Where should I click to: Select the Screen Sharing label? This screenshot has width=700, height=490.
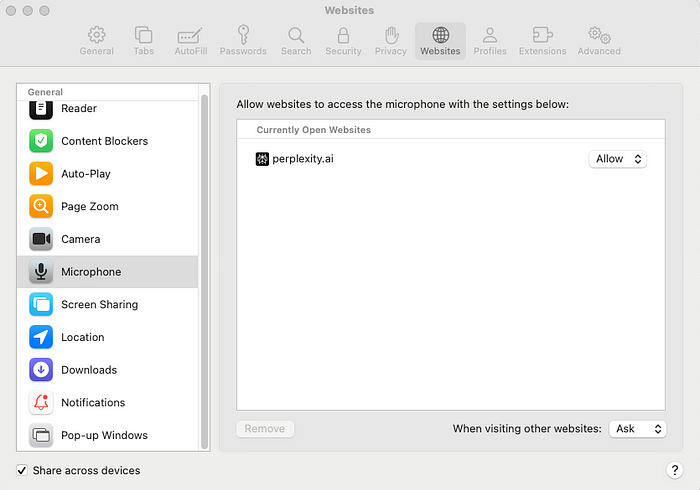pyautogui.click(x=100, y=304)
